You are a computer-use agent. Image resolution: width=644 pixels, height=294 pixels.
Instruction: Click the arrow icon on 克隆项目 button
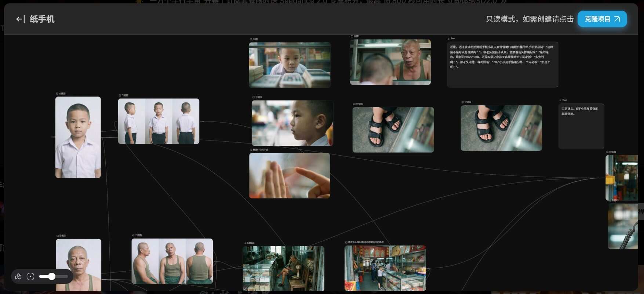click(617, 19)
